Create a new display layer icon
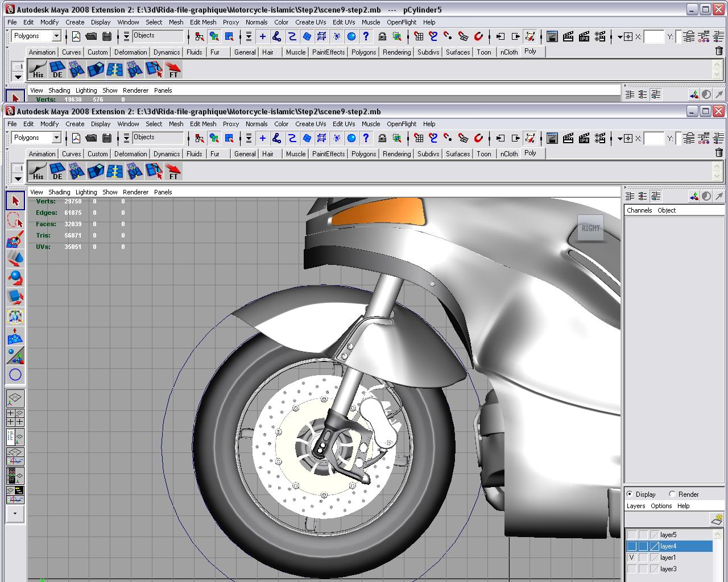The width and height of the screenshot is (728, 582). [x=717, y=519]
